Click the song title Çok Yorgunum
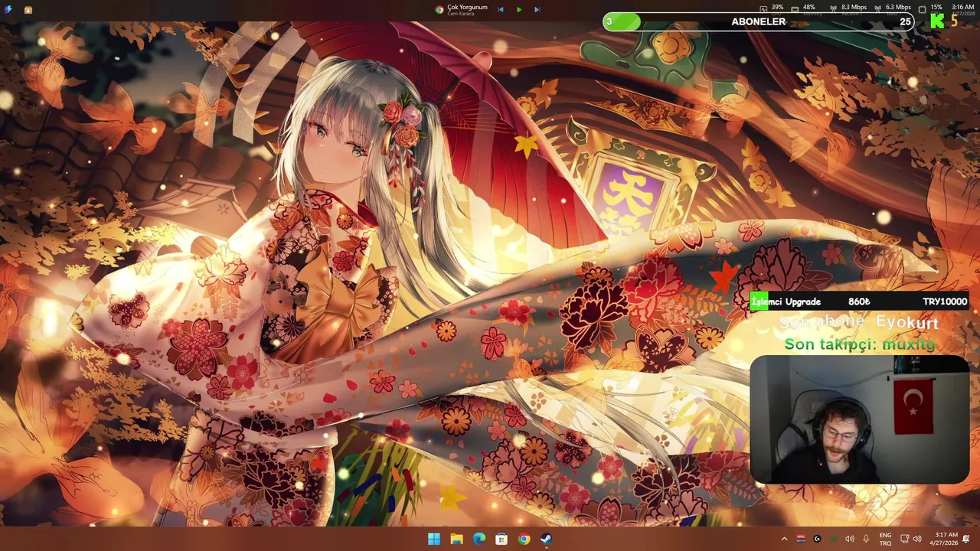980x551 pixels. (x=467, y=7)
